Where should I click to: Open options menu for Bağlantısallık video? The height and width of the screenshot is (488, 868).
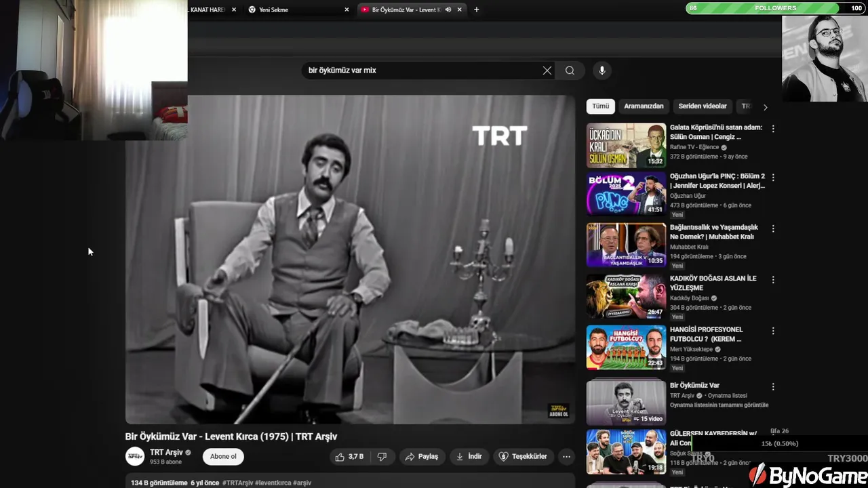coord(773,228)
